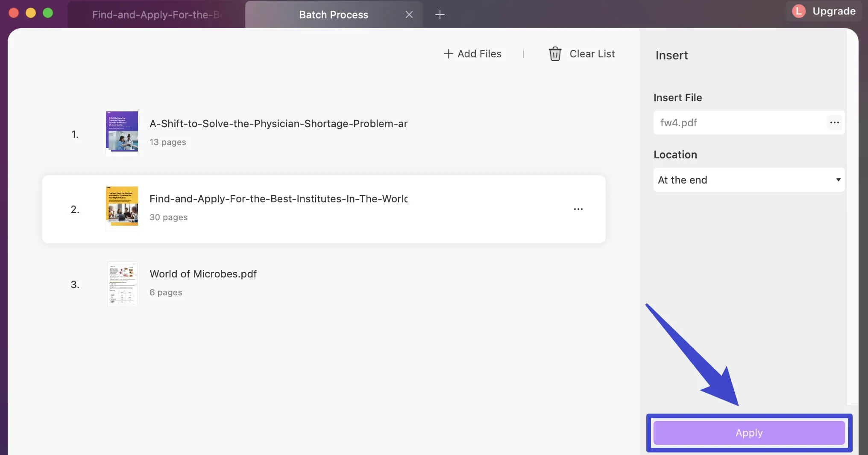Click the red macOS window close button
868x455 pixels.
click(x=14, y=13)
